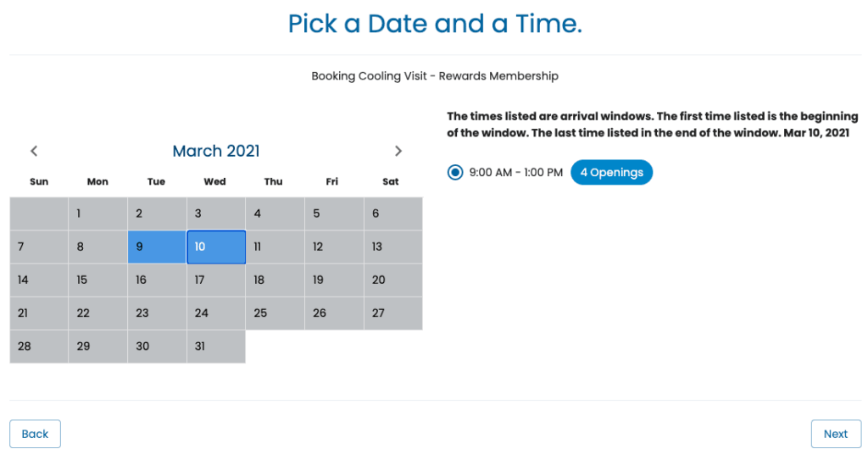868x460 pixels.
Task: Pick March 11 date cell
Action: click(275, 247)
